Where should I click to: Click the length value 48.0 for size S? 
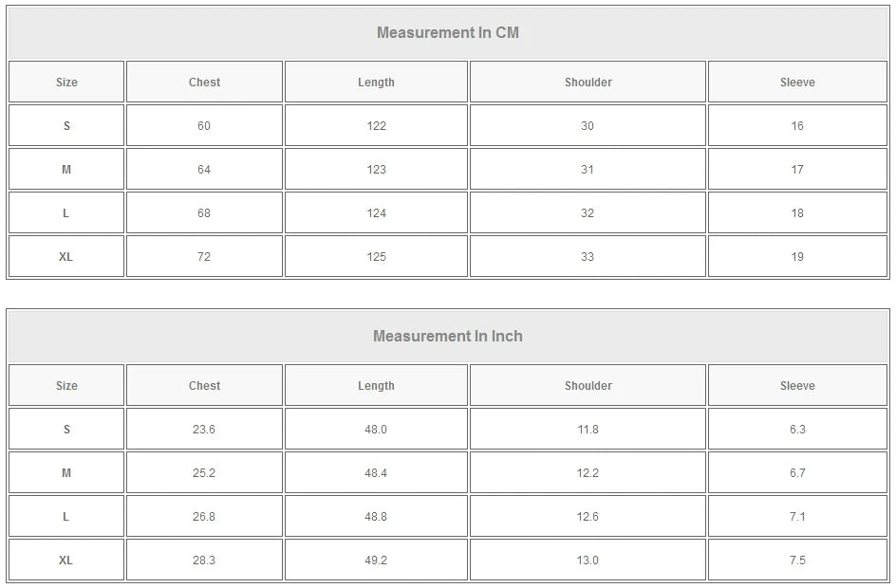click(376, 429)
